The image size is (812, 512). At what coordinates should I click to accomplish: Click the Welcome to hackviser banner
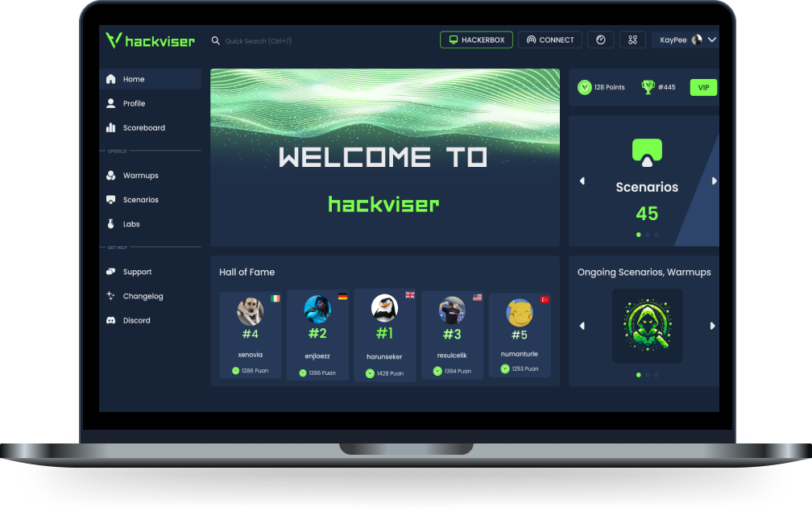coord(385,157)
